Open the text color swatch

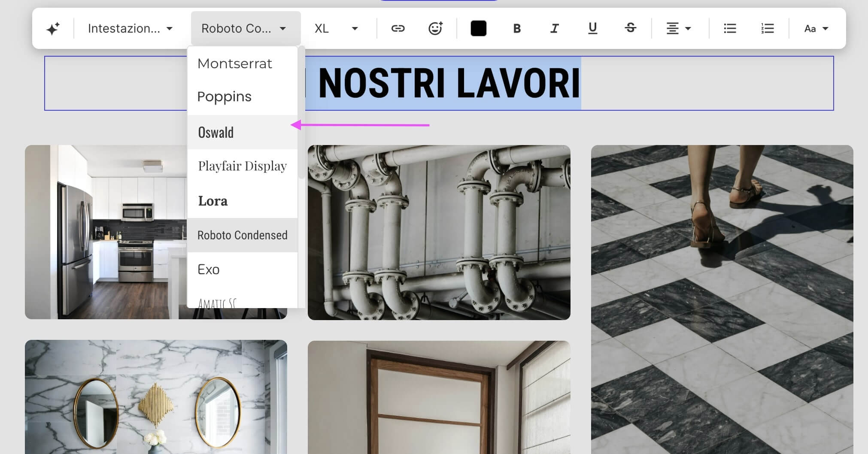click(478, 28)
